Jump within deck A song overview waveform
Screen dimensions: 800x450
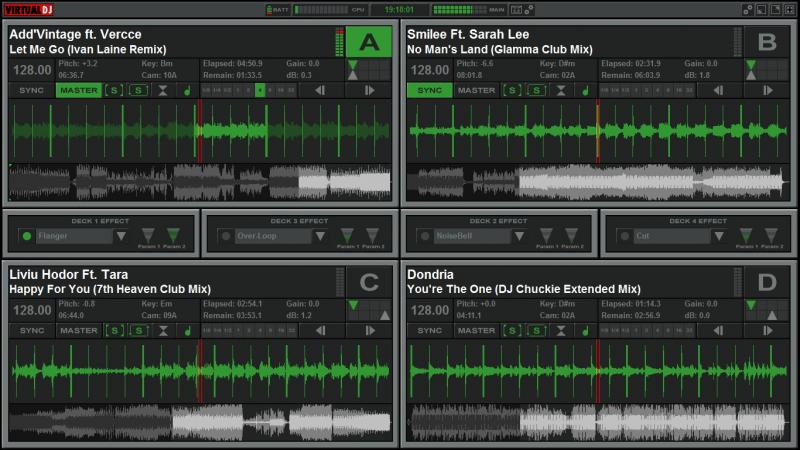(200, 182)
